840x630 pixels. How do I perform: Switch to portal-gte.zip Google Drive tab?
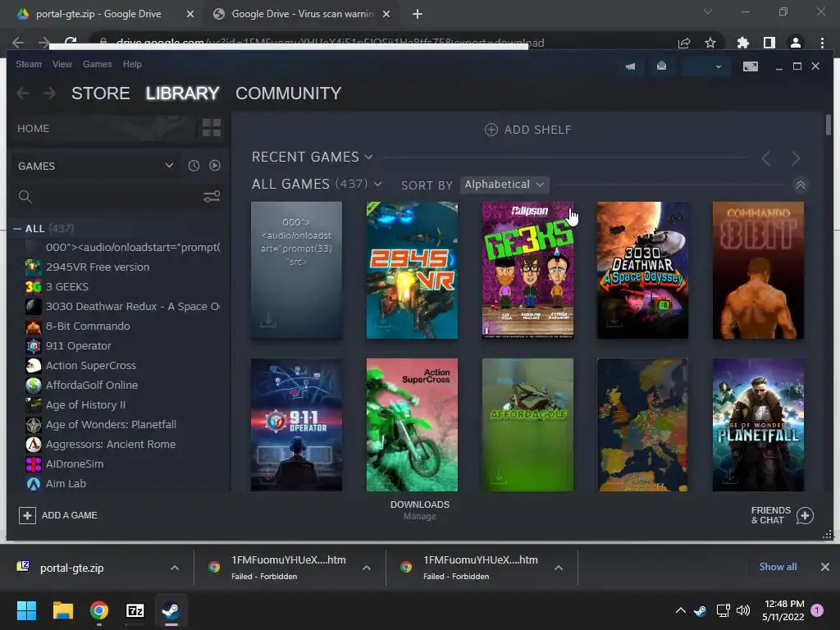pyautogui.click(x=98, y=14)
